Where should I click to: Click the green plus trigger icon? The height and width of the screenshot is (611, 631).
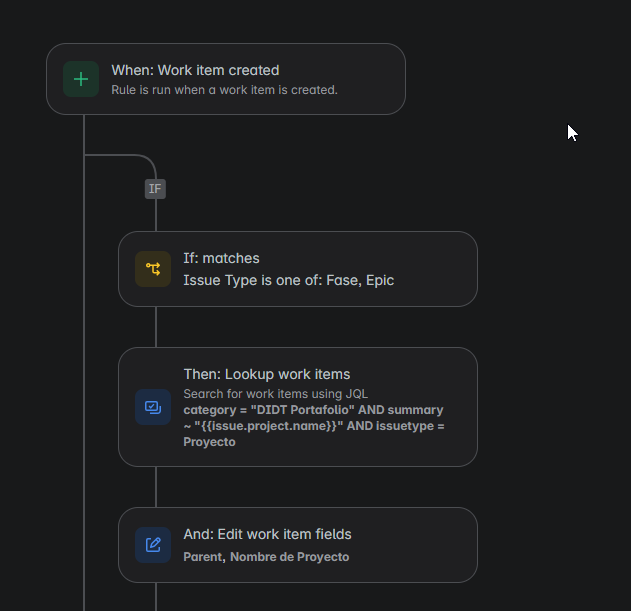pyautogui.click(x=81, y=79)
